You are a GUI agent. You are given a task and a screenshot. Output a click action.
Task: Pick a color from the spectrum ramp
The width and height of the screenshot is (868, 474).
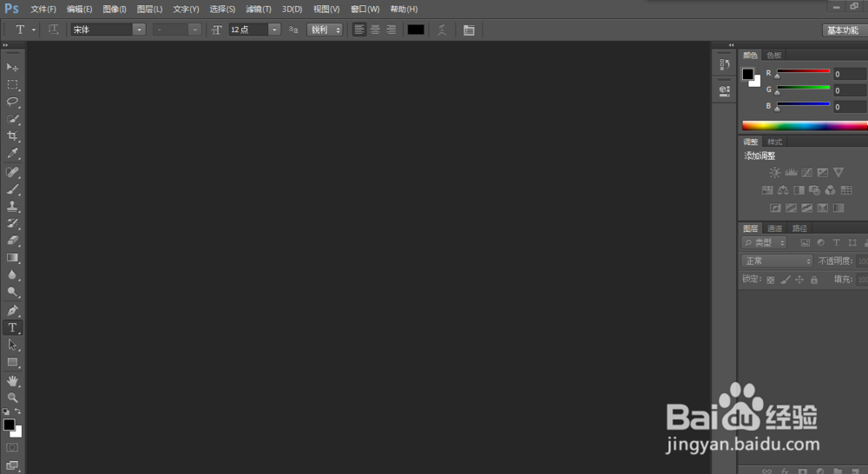click(x=805, y=126)
